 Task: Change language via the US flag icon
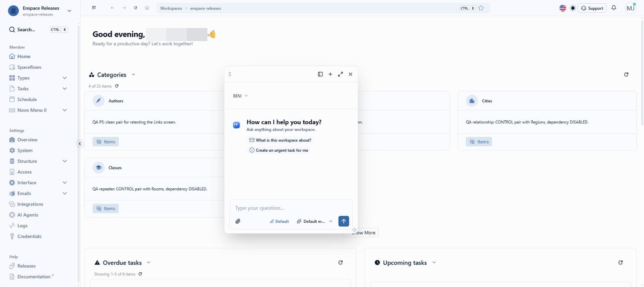(x=563, y=8)
